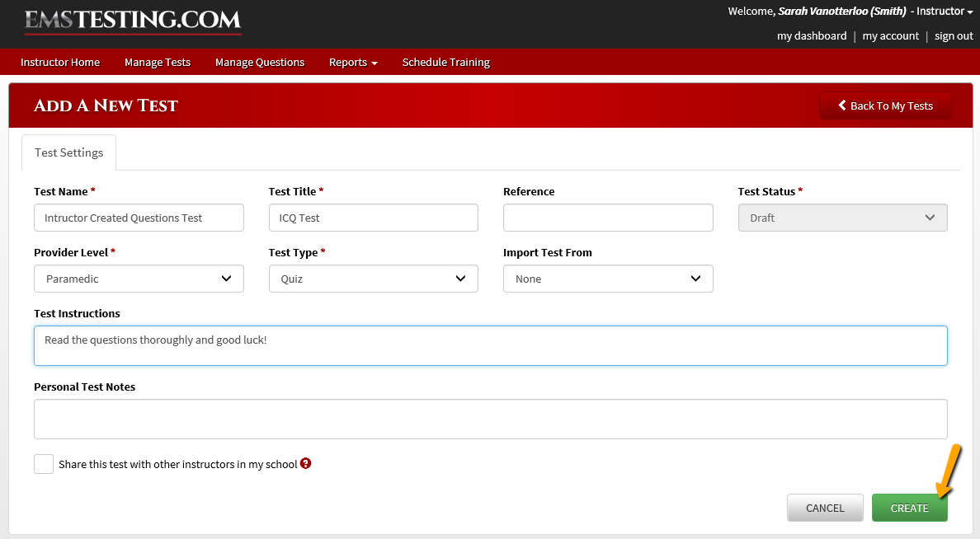Click the sign out link
Screen dimensions: 980x539
click(x=954, y=36)
